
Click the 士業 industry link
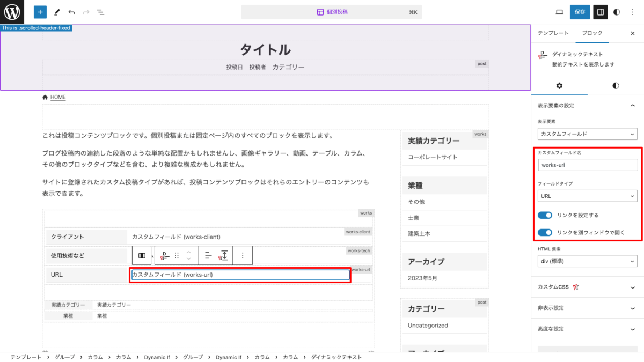413,218
